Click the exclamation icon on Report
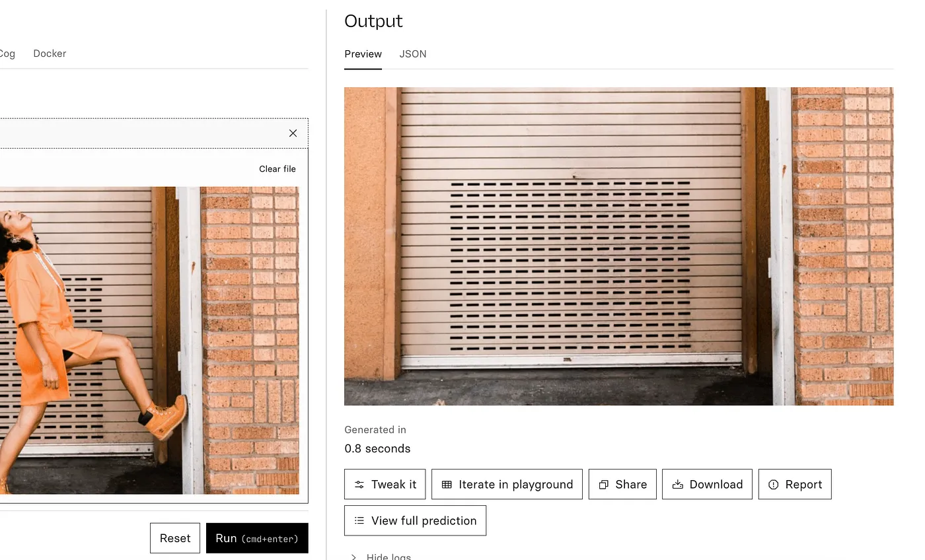 tap(774, 485)
